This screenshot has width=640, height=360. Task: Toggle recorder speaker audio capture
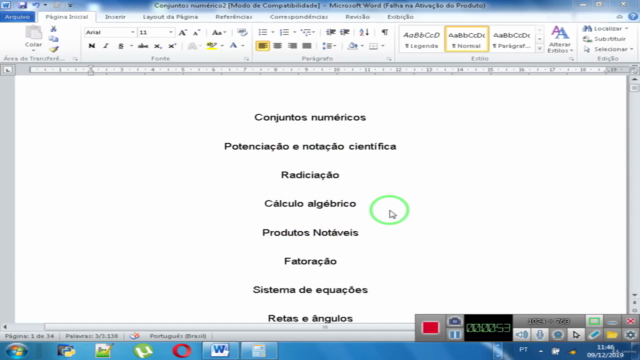click(521, 335)
